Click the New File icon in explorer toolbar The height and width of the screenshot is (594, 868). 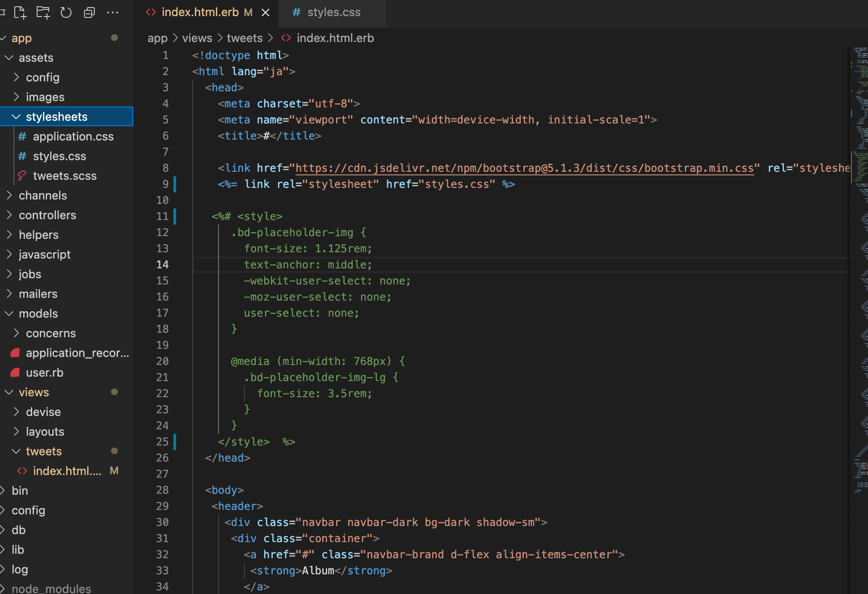(x=20, y=13)
